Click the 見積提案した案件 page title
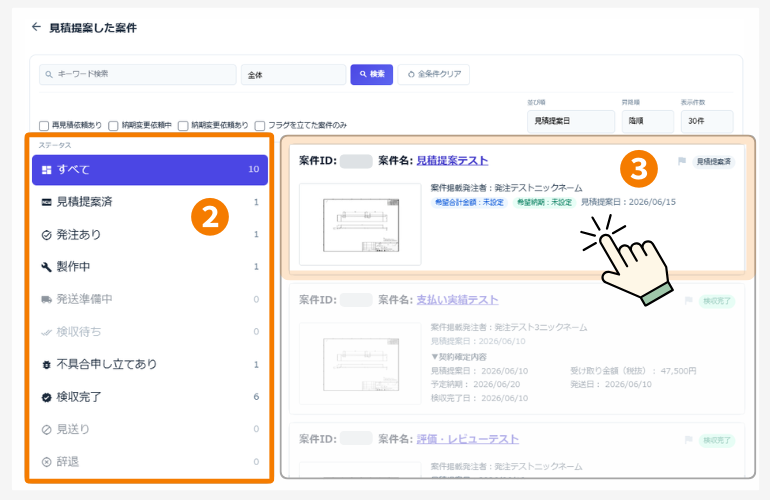Image resolution: width=770 pixels, height=500 pixels. (x=93, y=28)
